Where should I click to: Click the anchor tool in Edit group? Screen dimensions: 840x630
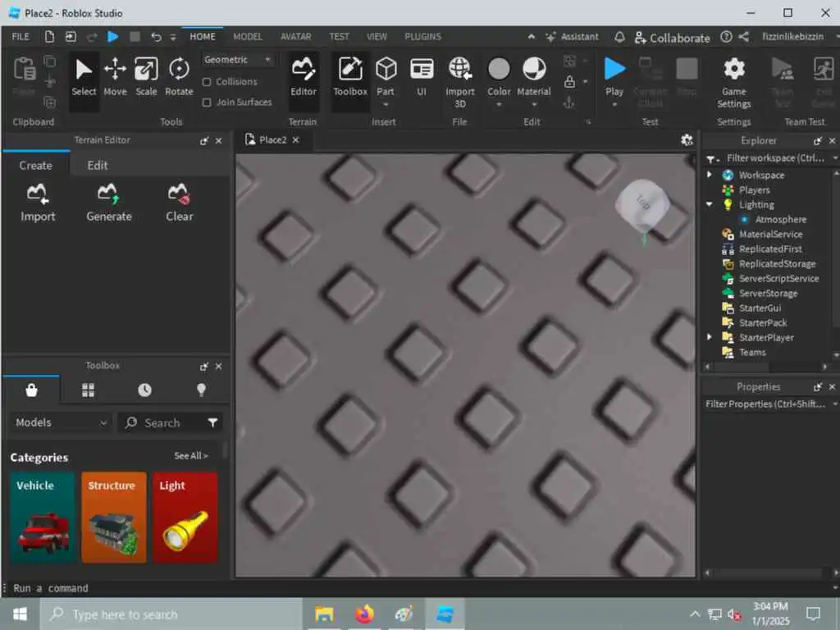tap(569, 102)
